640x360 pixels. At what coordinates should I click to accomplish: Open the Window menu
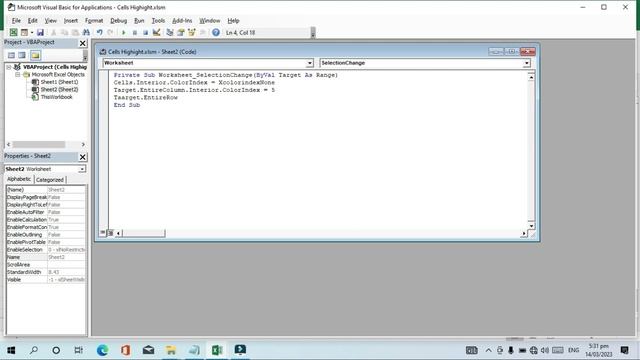209,20
